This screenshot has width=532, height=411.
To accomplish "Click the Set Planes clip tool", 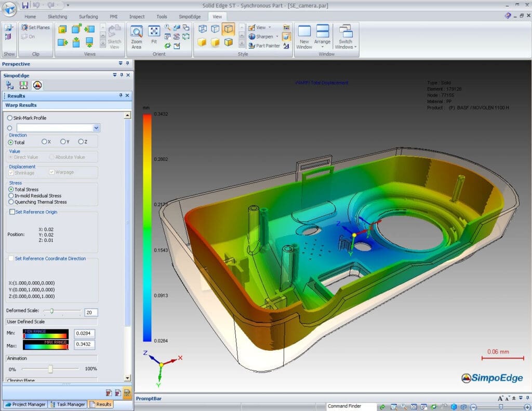I will [x=35, y=28].
